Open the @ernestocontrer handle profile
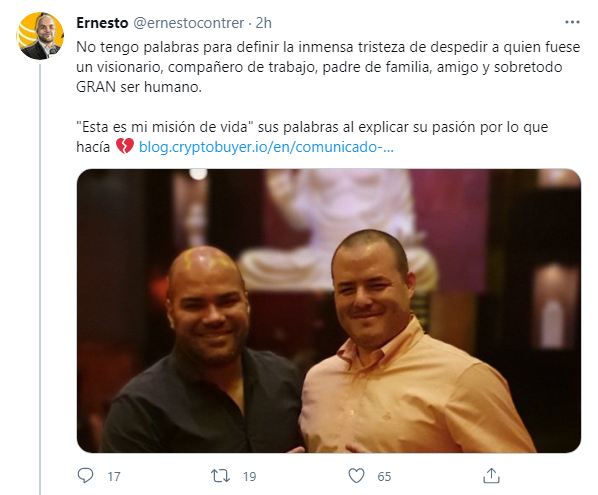Viewport: 598px width, 495px height. 188,23
